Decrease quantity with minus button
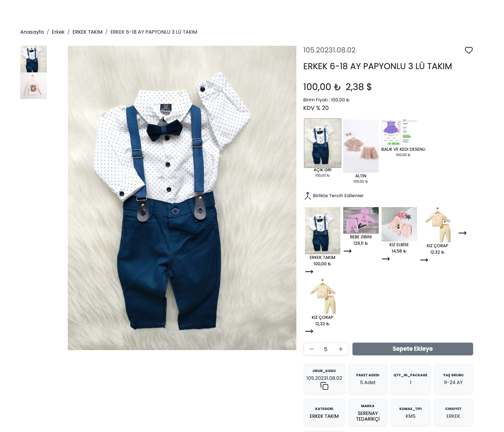The height and width of the screenshot is (432, 504). (x=311, y=349)
